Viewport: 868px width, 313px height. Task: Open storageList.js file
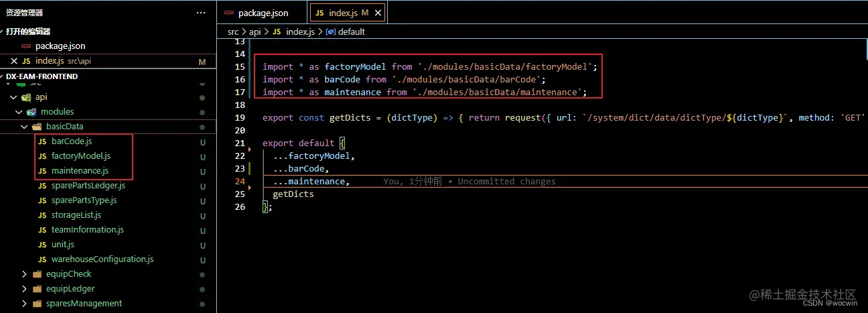coord(76,215)
